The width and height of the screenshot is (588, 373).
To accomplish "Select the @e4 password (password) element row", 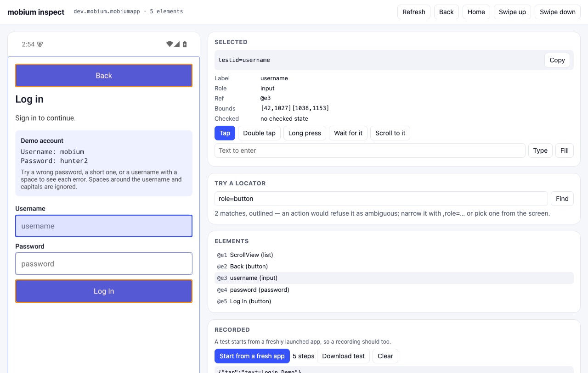I will pos(394,290).
